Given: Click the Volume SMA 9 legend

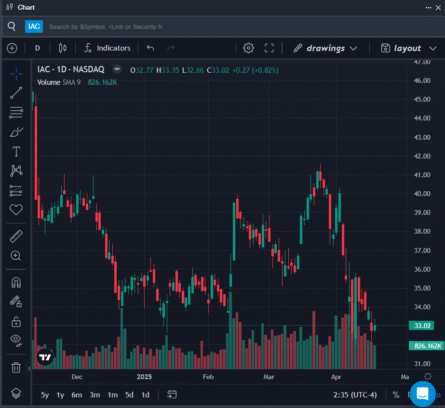Looking at the screenshot, I should point(59,82).
